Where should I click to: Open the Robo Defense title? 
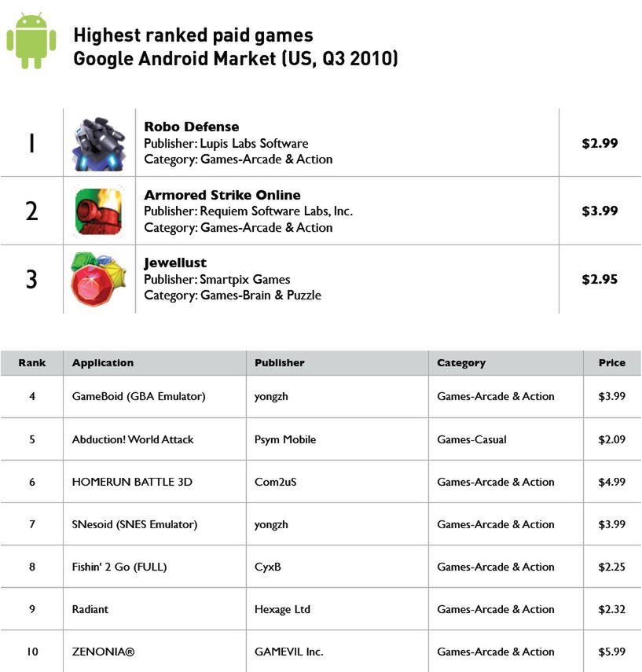pos(192,127)
